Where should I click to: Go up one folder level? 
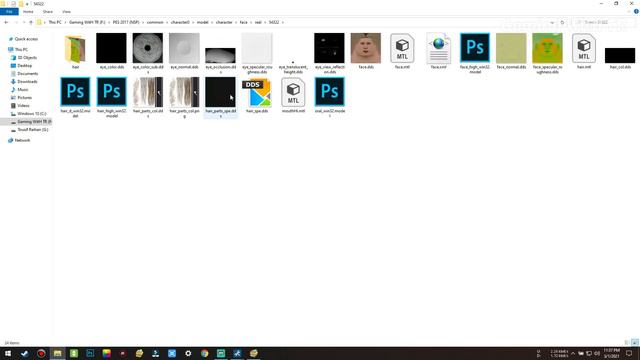pyautogui.click(x=31, y=22)
